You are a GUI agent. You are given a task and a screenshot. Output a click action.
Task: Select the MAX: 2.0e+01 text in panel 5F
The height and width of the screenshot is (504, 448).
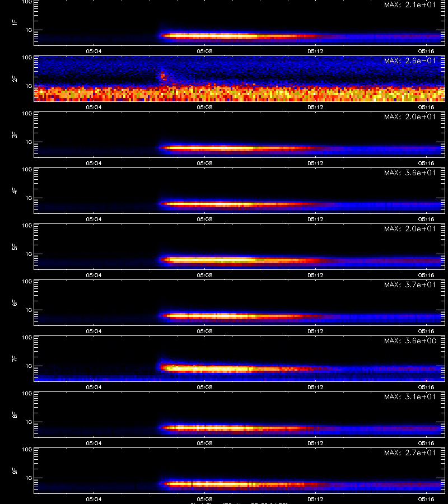410,228
